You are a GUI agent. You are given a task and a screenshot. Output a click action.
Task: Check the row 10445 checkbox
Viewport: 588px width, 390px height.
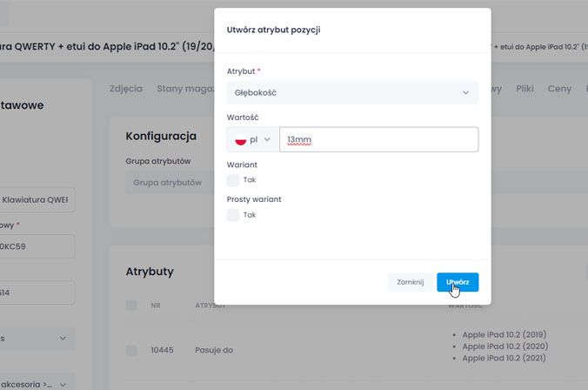pyautogui.click(x=131, y=350)
